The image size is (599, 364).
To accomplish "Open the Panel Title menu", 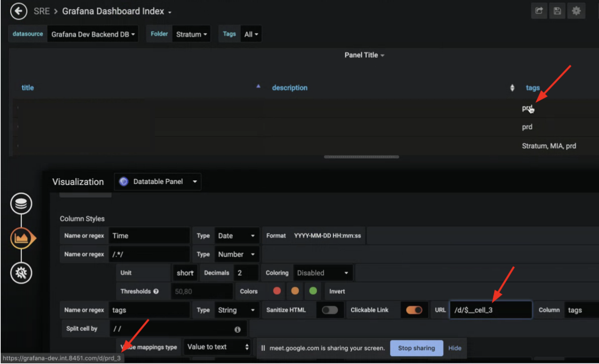I will 364,55.
